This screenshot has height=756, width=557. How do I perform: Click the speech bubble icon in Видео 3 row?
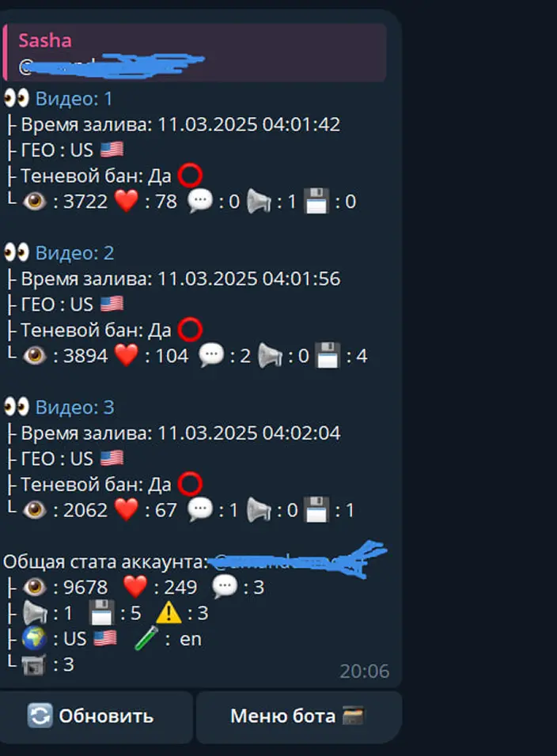(x=200, y=508)
